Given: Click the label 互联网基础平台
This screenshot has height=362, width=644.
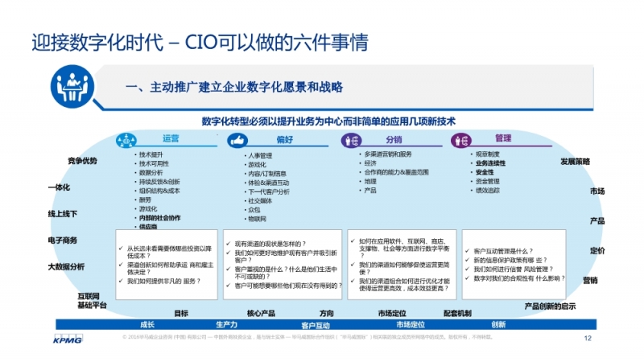Looking at the screenshot, I should coord(92,300).
